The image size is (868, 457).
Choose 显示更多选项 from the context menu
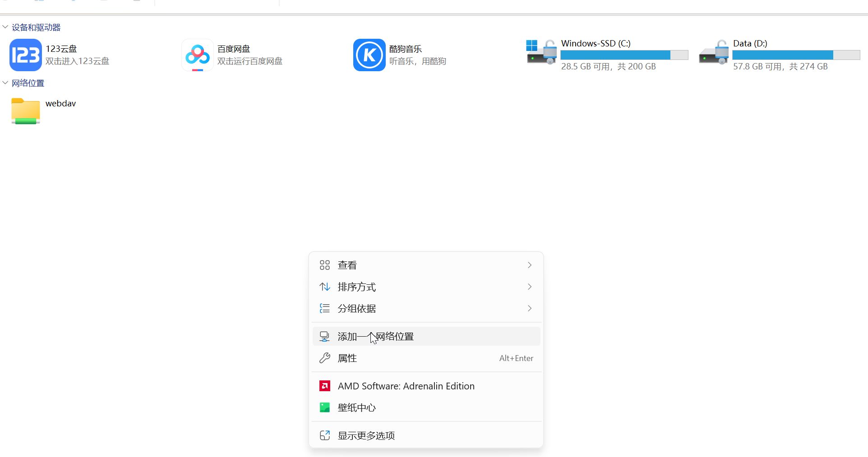pyautogui.click(x=426, y=435)
